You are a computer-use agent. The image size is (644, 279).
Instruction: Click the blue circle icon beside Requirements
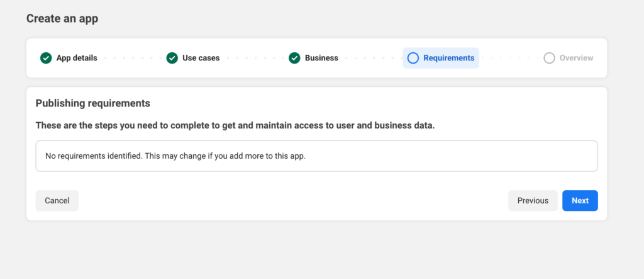click(413, 58)
